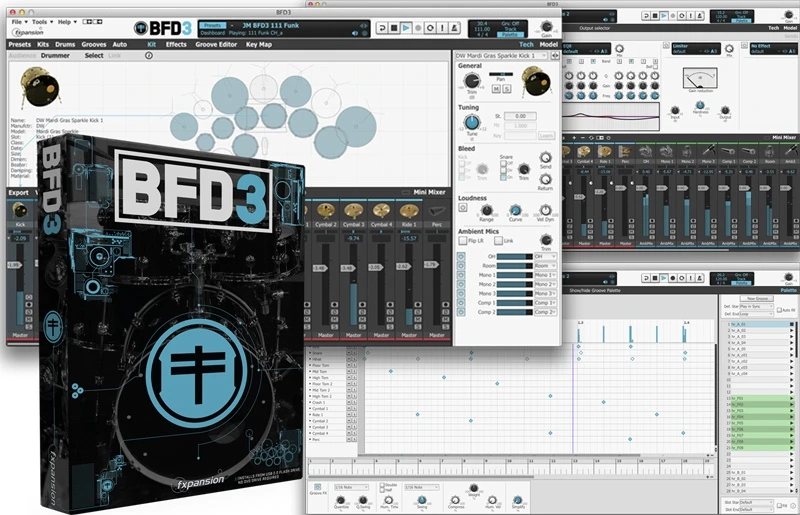Screen dimensions: 800x515
Task: Solo the kick with S button
Action: click(506, 89)
